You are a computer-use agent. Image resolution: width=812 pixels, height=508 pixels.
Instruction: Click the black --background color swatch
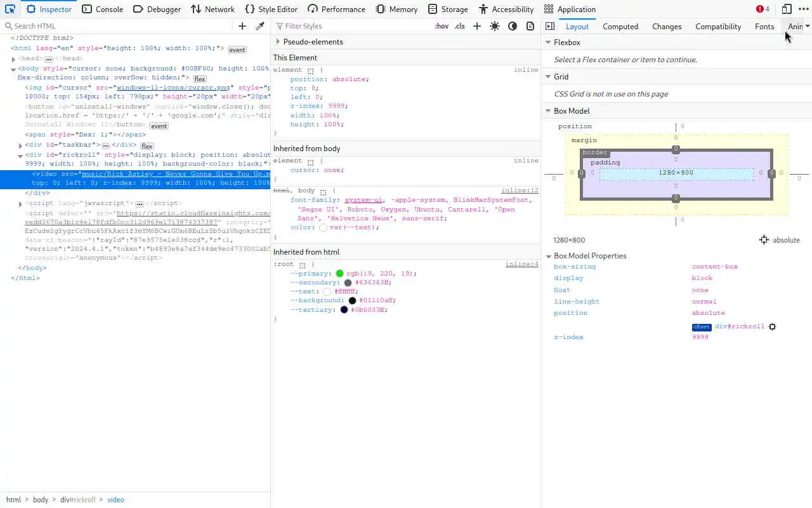pos(352,300)
